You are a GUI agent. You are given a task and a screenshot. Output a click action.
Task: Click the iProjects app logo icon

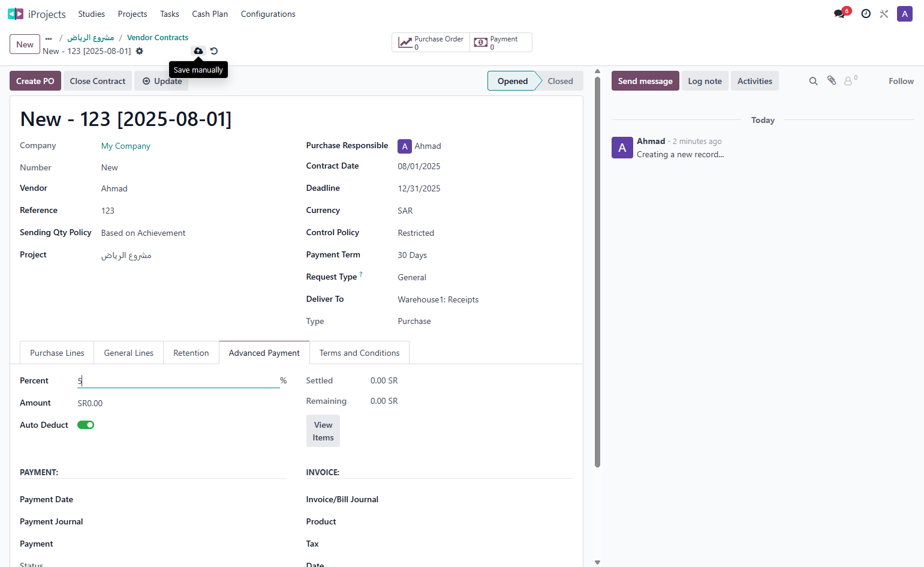click(16, 14)
